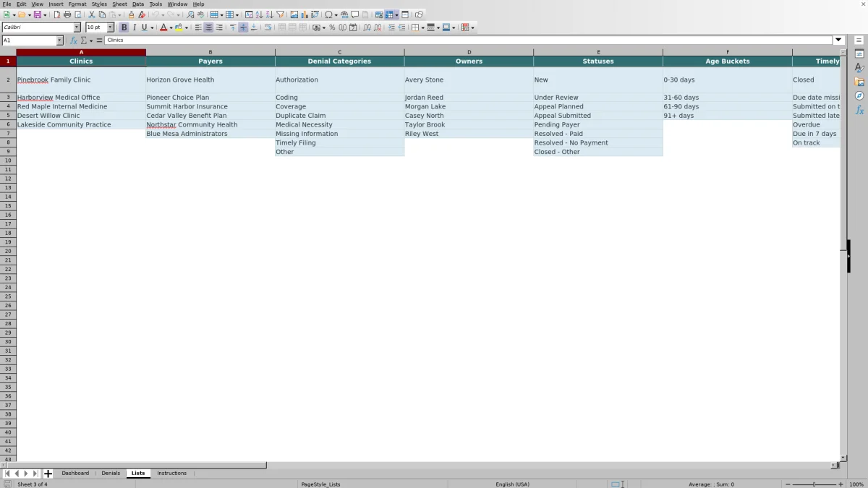This screenshot has height=488, width=868.
Task: Switch to the Instructions sheet tab
Action: tap(172, 474)
